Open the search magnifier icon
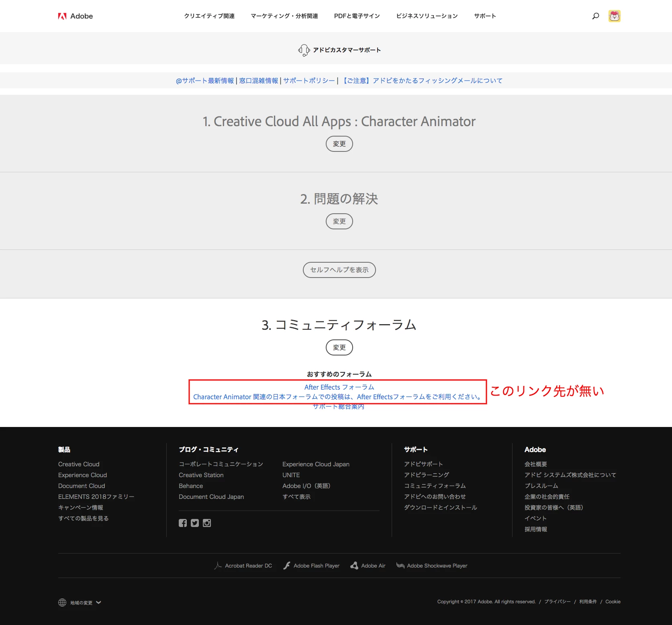Image resolution: width=672 pixels, height=625 pixels. 596,16
